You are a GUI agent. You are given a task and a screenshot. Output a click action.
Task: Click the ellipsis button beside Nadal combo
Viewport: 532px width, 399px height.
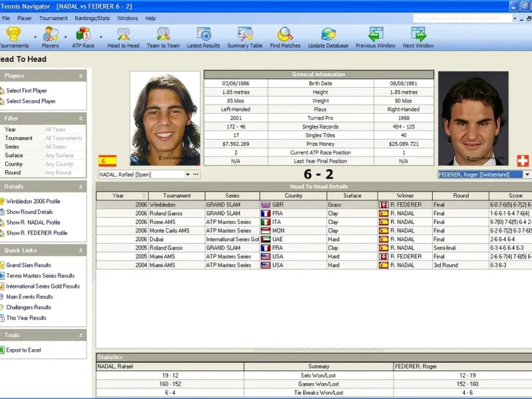coord(196,174)
